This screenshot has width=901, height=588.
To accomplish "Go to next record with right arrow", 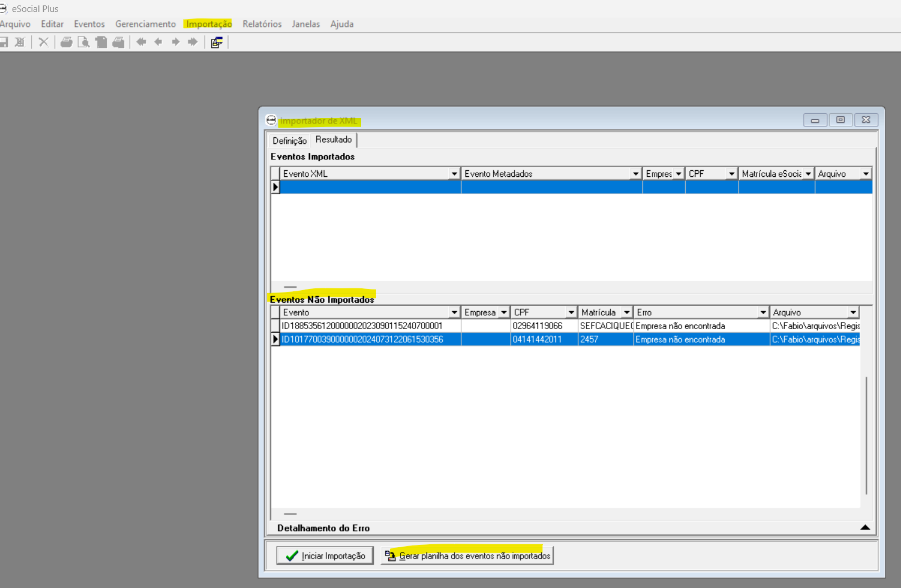I will 175,42.
